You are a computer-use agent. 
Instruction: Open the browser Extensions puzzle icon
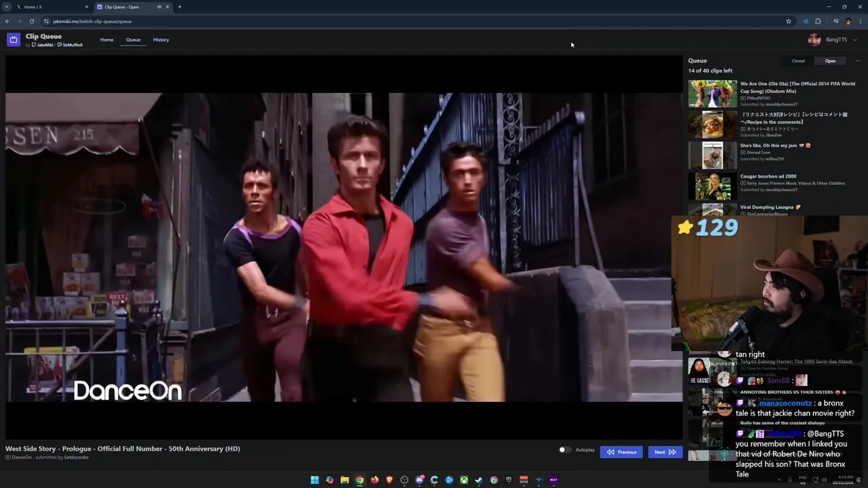click(818, 21)
